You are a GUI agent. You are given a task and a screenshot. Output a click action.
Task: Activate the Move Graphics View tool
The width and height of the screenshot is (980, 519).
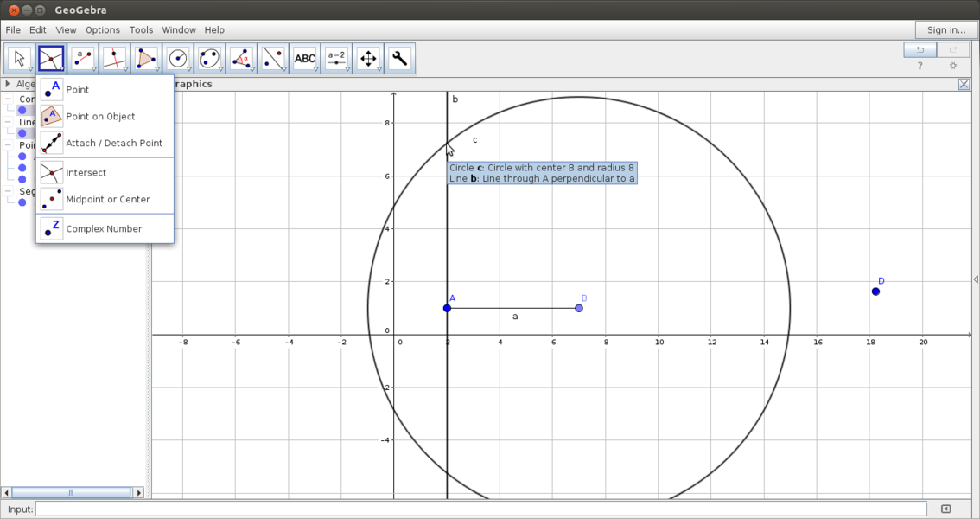368,58
